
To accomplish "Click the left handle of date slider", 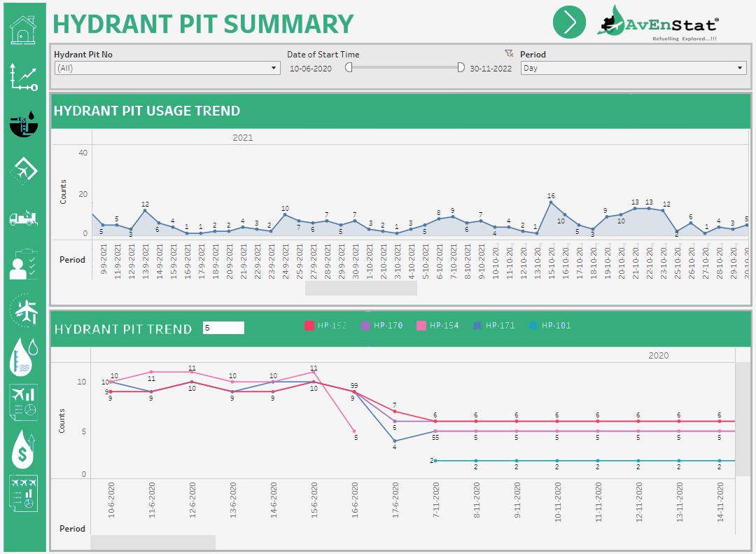I will pyautogui.click(x=348, y=68).
